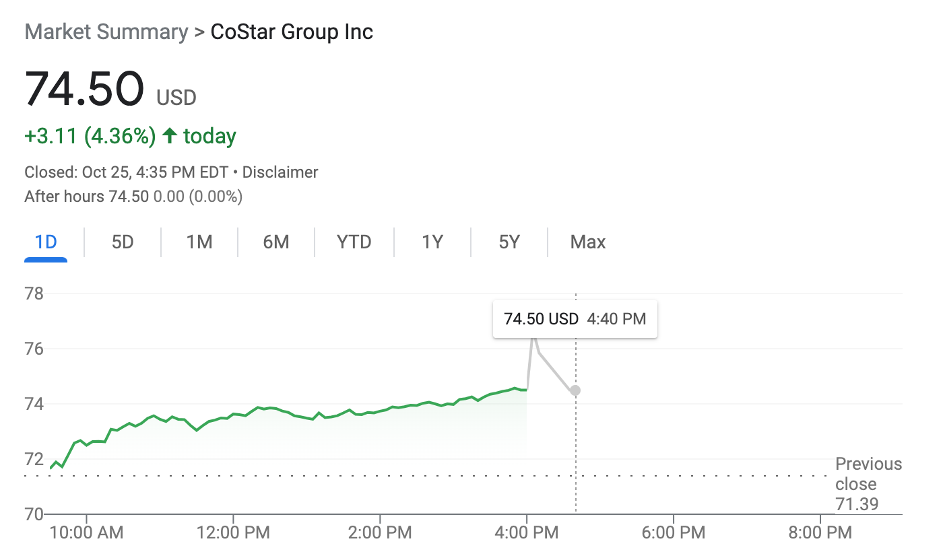View the 5Y chart range

tap(509, 242)
